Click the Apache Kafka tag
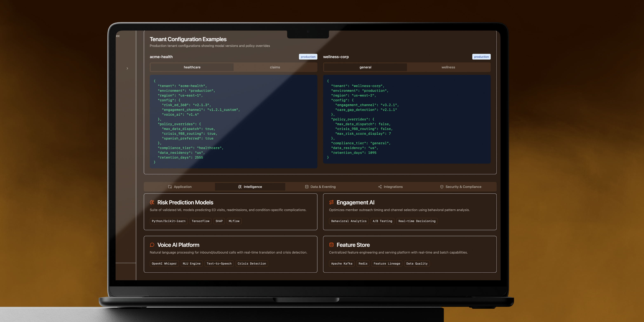 (341, 263)
